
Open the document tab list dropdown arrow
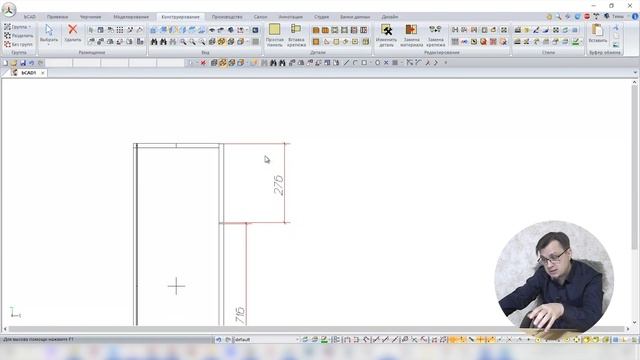click(x=635, y=73)
